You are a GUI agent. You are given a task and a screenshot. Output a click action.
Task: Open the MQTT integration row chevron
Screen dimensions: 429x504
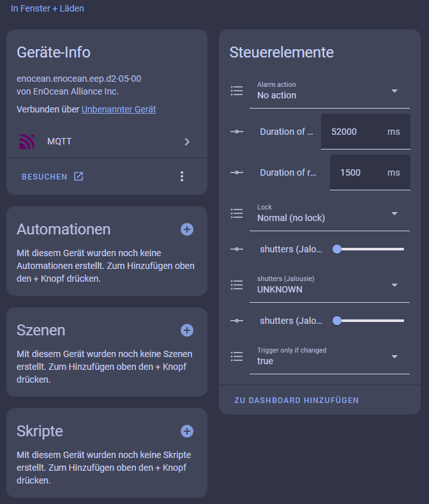187,142
